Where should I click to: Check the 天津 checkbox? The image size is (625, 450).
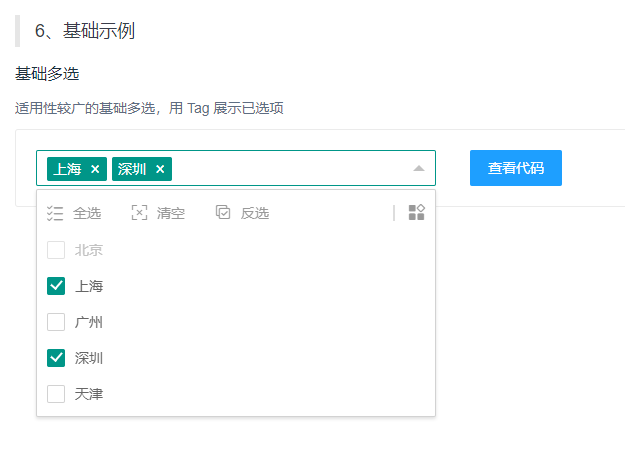pos(56,394)
